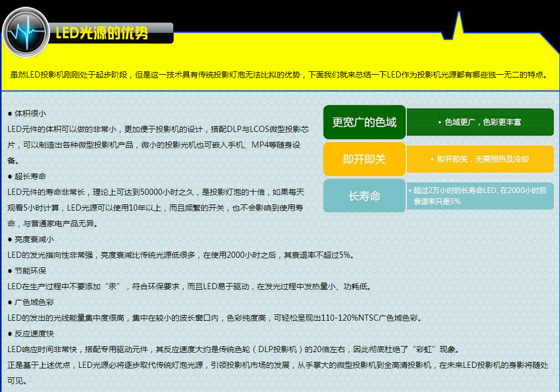Click the bullet dot before 体积很小
The image size is (560, 392).
[x=10, y=113]
